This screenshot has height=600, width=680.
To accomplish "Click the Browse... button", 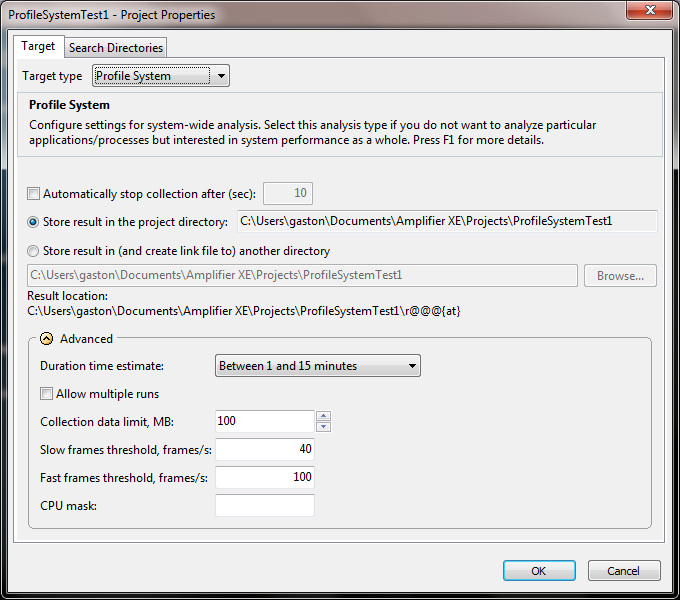I will coord(620,276).
